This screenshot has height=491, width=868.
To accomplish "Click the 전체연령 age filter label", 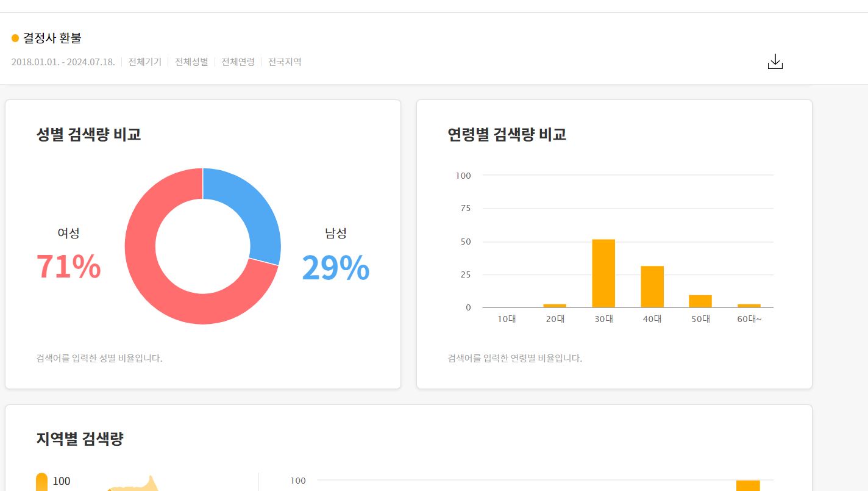I will pos(238,62).
